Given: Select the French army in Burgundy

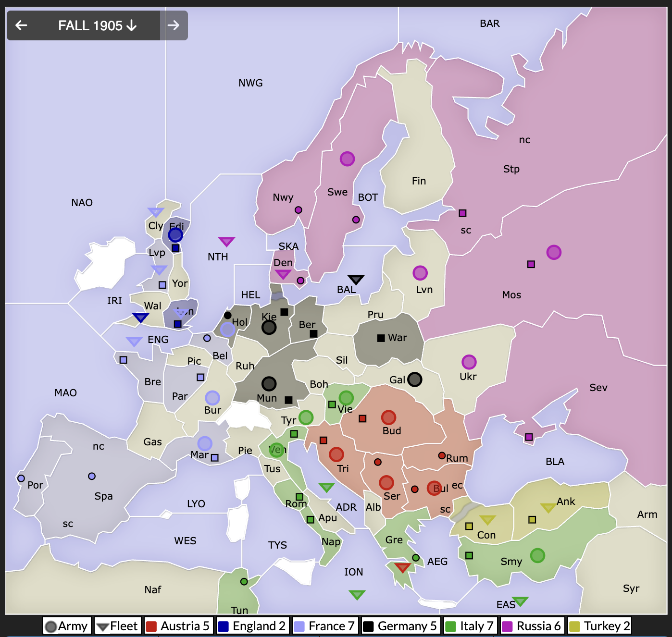Looking at the screenshot, I should 212,398.
